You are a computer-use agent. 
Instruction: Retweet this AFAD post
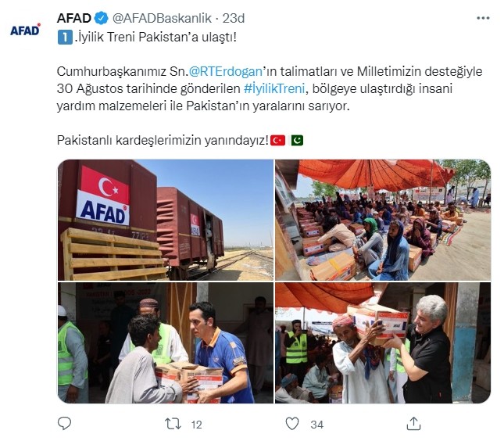(x=173, y=424)
